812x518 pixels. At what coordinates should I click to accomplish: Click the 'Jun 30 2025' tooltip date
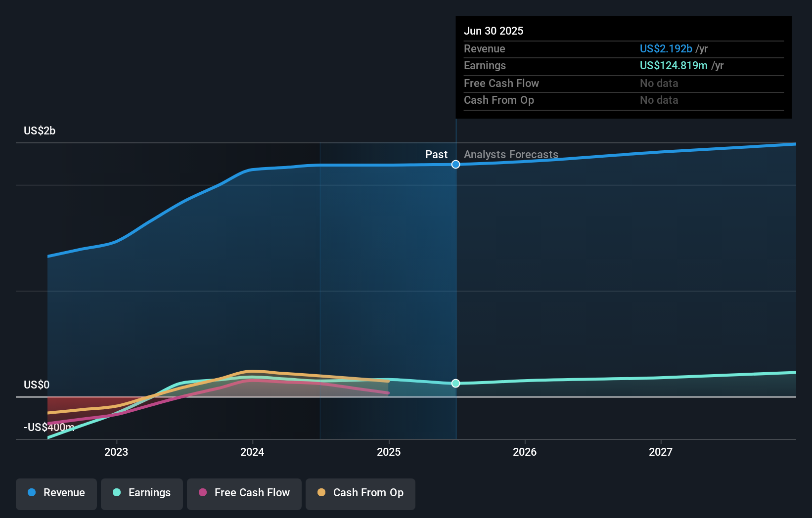(x=494, y=31)
